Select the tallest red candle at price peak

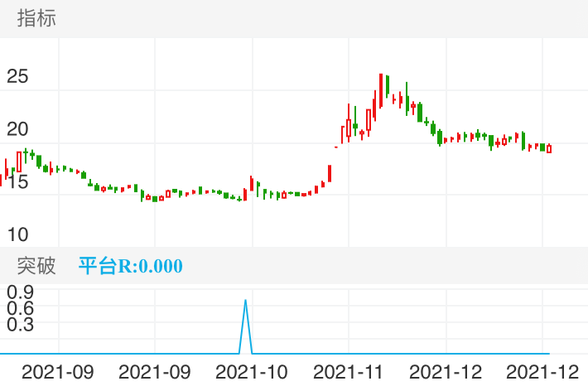[381, 89]
